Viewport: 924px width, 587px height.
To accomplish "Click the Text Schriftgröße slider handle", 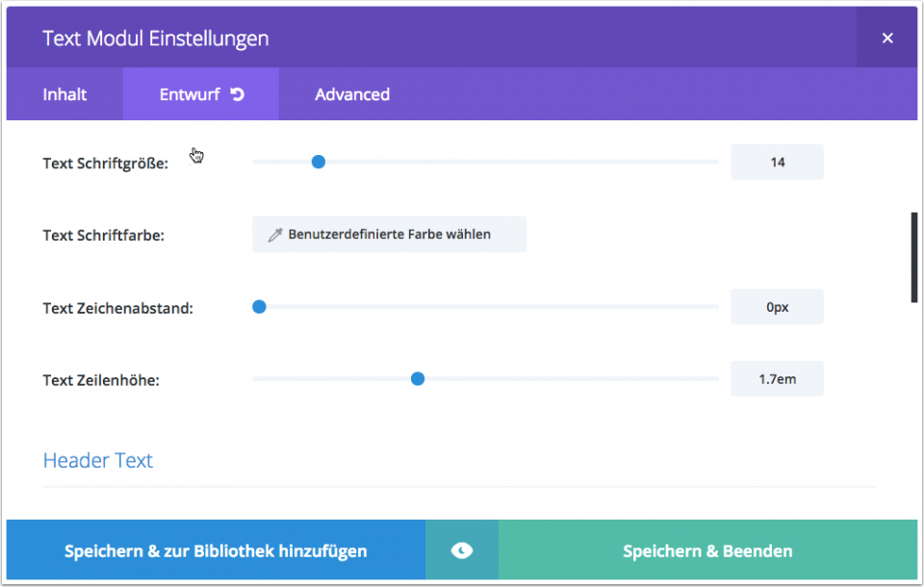I will [319, 162].
